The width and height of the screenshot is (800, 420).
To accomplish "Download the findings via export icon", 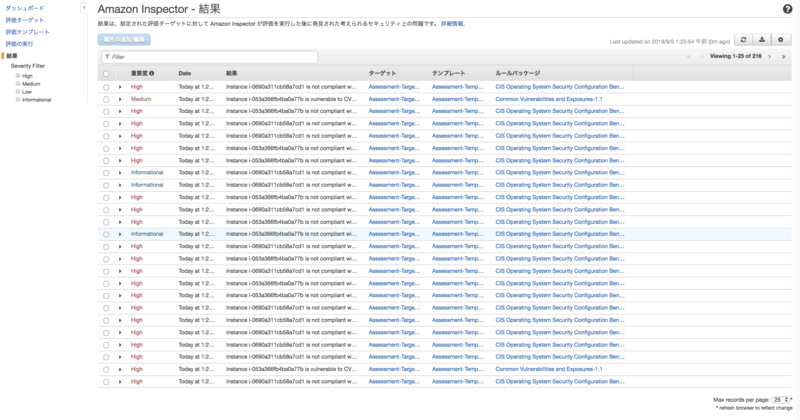I will (x=762, y=40).
